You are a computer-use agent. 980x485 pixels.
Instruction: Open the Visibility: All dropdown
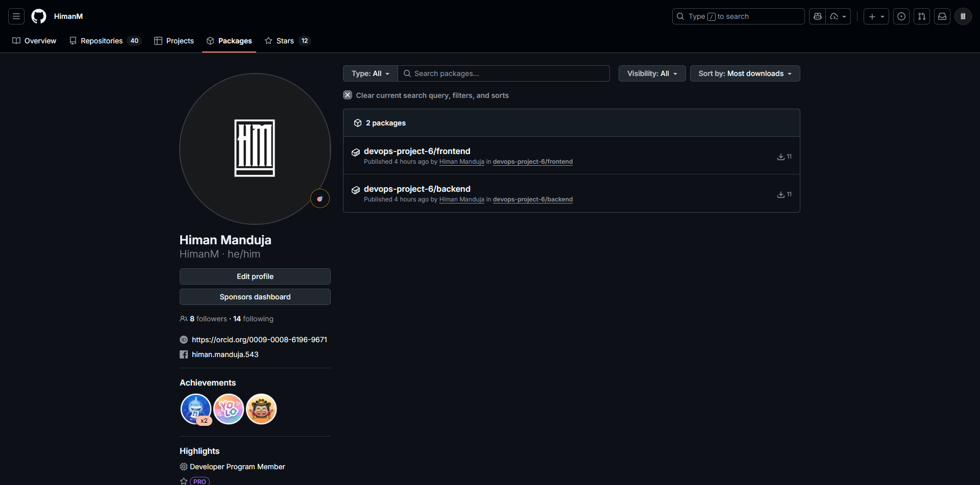[652, 73]
